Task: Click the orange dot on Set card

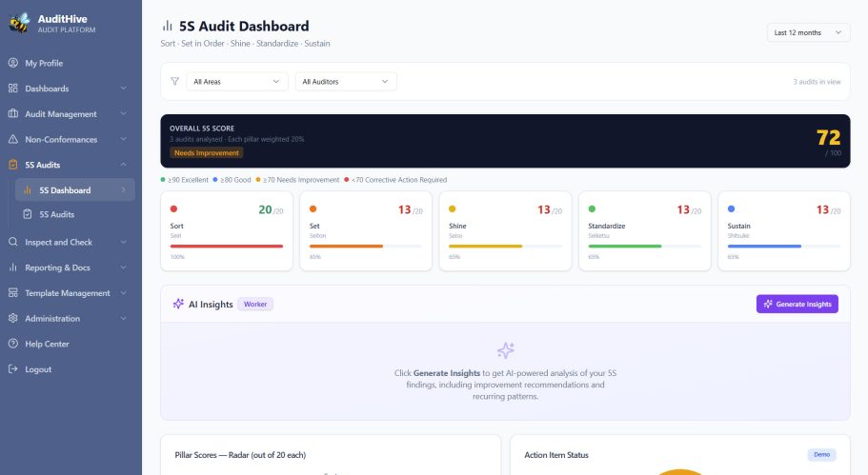Action: (x=313, y=209)
